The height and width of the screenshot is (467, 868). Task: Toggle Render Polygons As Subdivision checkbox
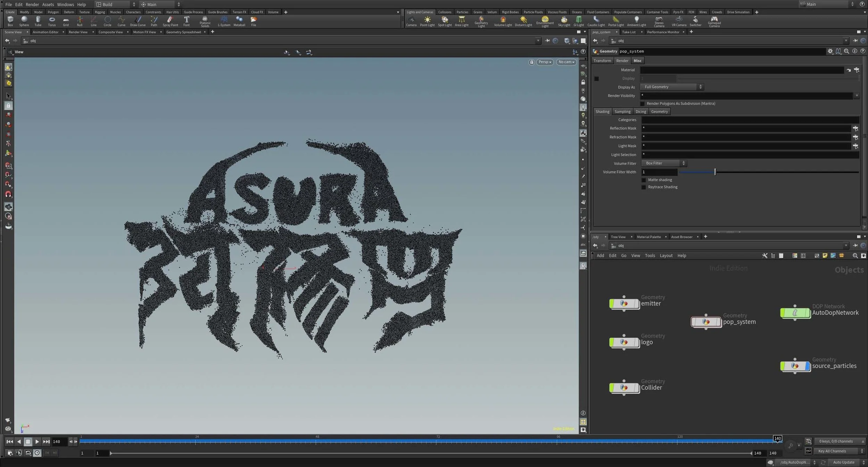[x=642, y=103]
